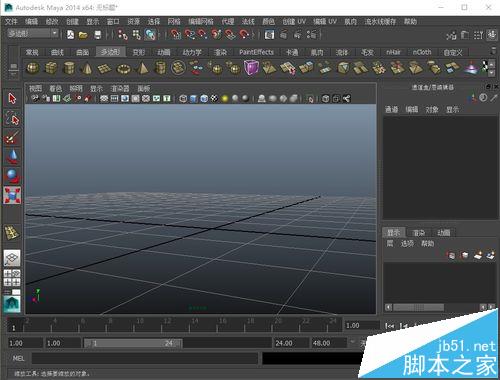Click the wireframe cube viewport icon
500x380 pixels.
tap(183, 99)
